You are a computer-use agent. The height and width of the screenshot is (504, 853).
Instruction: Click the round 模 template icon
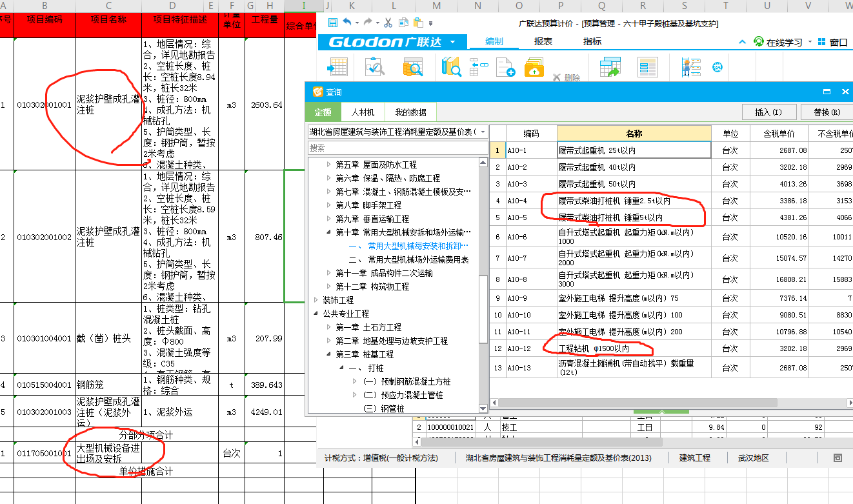pos(717,67)
